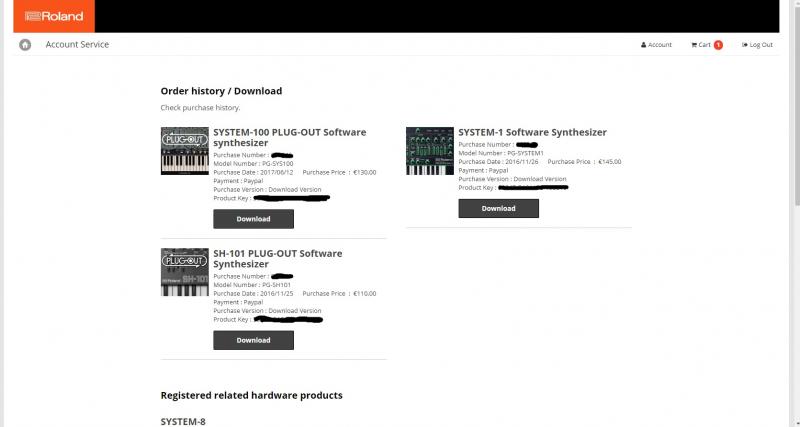Open the shopping Cart

coord(701,45)
